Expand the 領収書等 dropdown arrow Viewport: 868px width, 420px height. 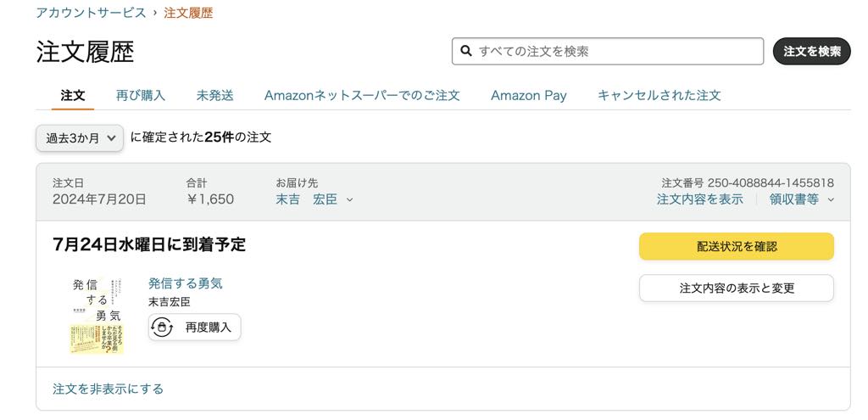pos(831,200)
